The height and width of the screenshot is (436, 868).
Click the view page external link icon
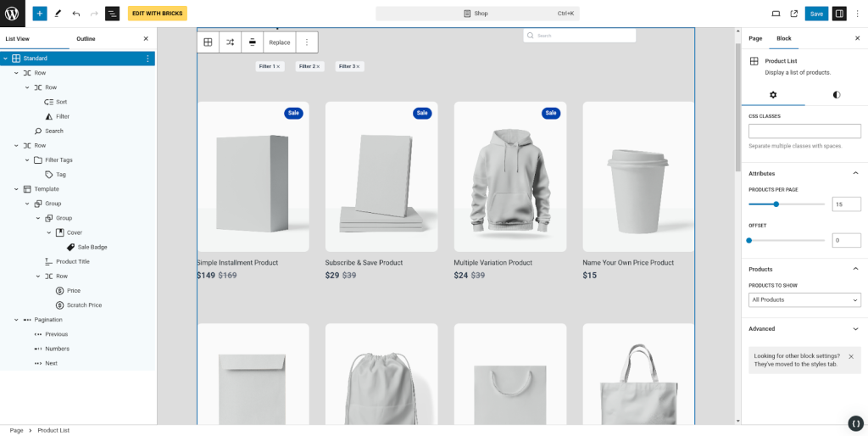click(x=794, y=14)
